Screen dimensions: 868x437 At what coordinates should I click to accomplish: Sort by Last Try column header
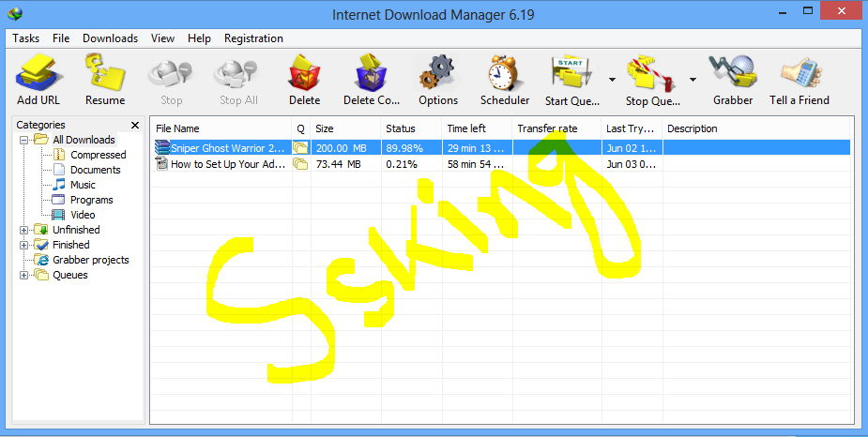pyautogui.click(x=632, y=128)
